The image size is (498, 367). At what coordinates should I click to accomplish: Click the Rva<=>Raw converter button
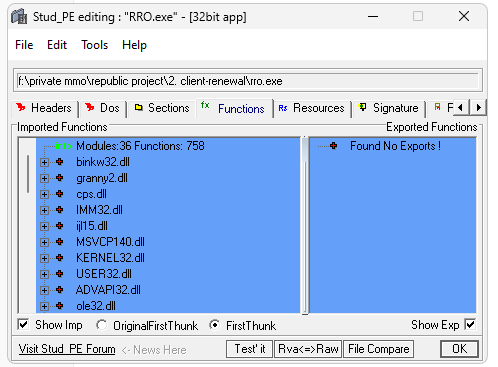coord(308,349)
